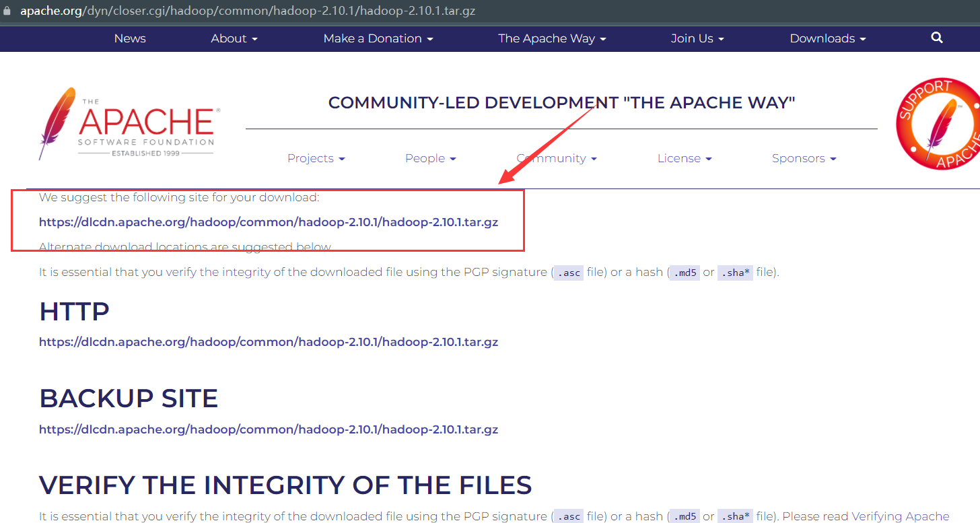Click the Support Apache round badge
The width and height of the screenshot is (980, 523).
tap(938, 124)
